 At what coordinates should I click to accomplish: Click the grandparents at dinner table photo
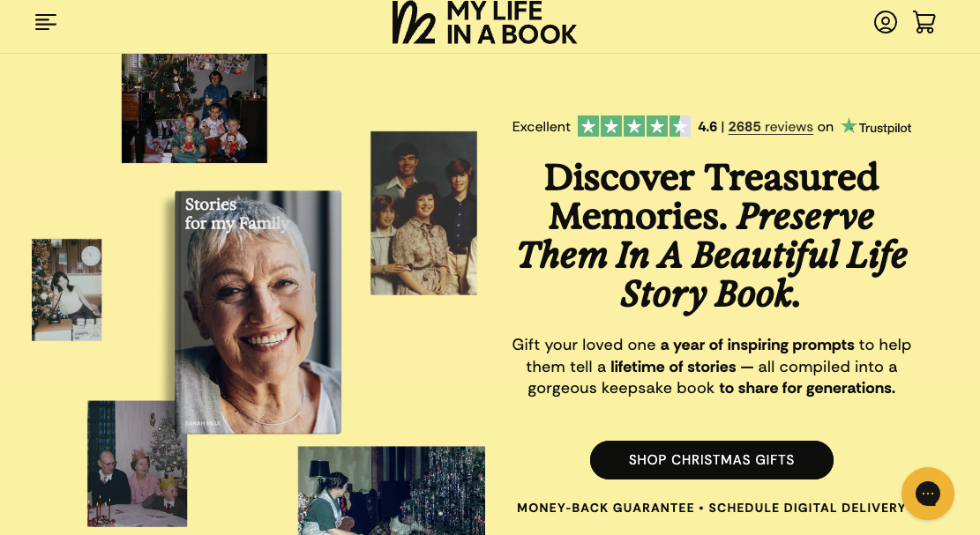(x=137, y=464)
